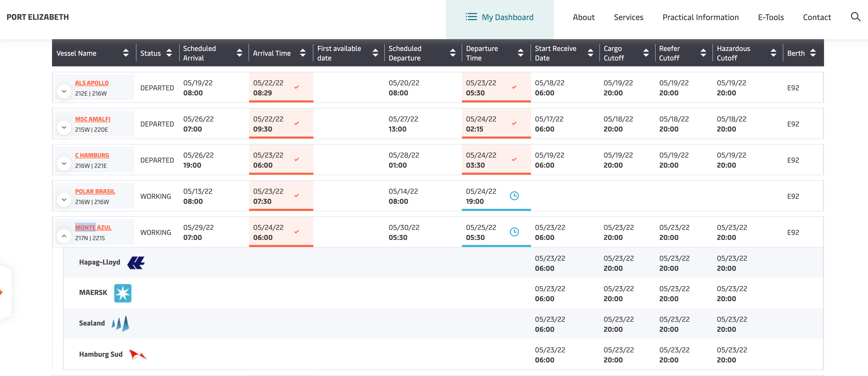Click ALS APOLLO departure time checkmark
This screenshot has width=868, height=376.
pos(514,87)
